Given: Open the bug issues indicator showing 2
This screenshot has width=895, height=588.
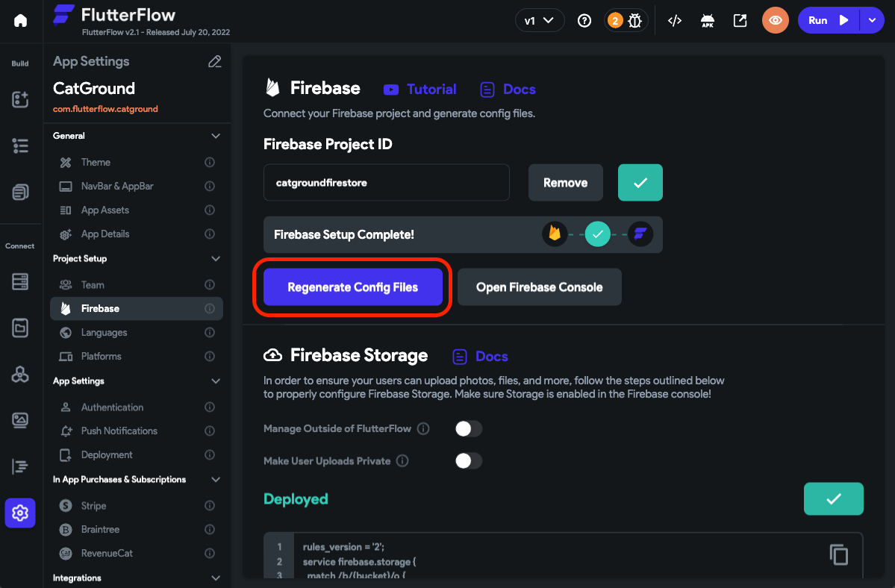Looking at the screenshot, I should 626,21.
